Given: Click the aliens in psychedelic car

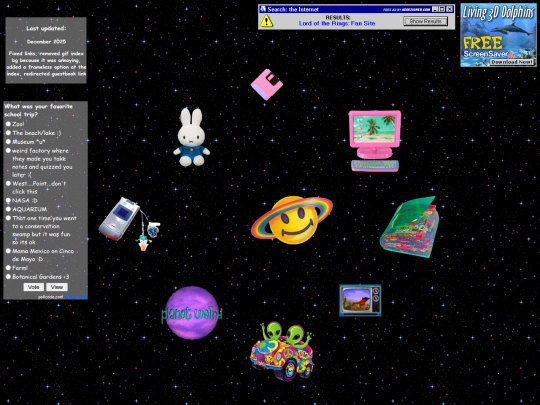Looking at the screenshot, I should pos(282,351).
